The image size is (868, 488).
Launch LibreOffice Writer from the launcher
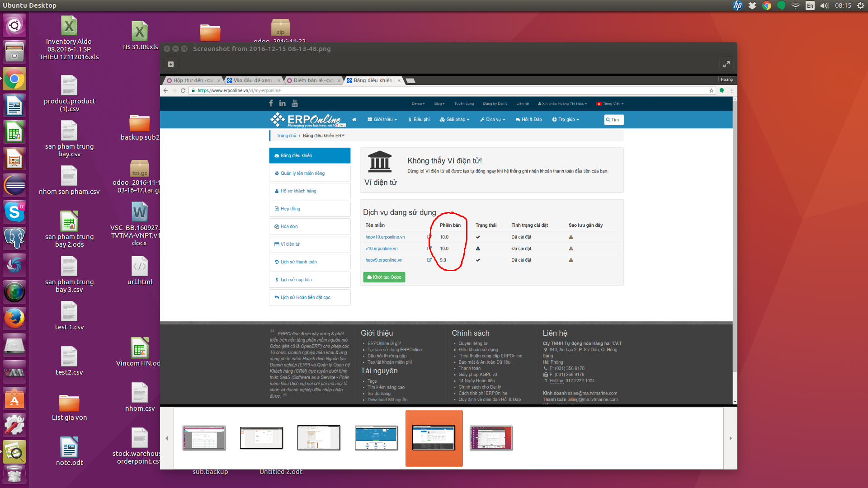[x=14, y=106]
